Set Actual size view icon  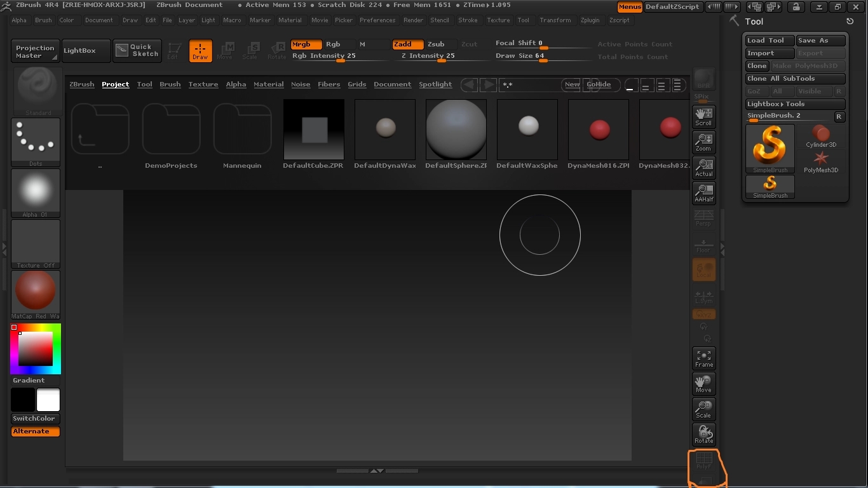click(703, 167)
